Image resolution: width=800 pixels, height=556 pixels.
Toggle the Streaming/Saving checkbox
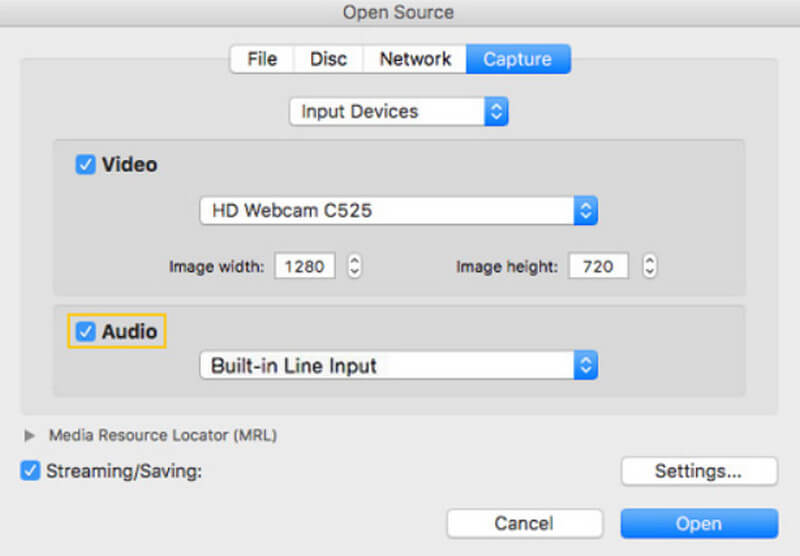pyautogui.click(x=30, y=471)
